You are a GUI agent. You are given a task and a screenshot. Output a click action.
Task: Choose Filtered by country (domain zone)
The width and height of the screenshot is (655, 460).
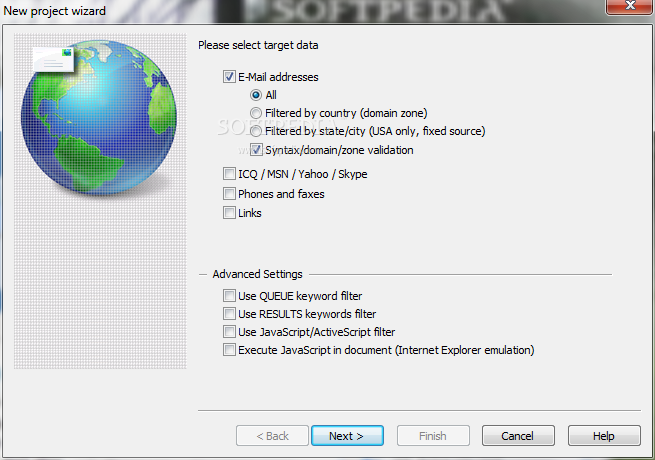[256, 113]
